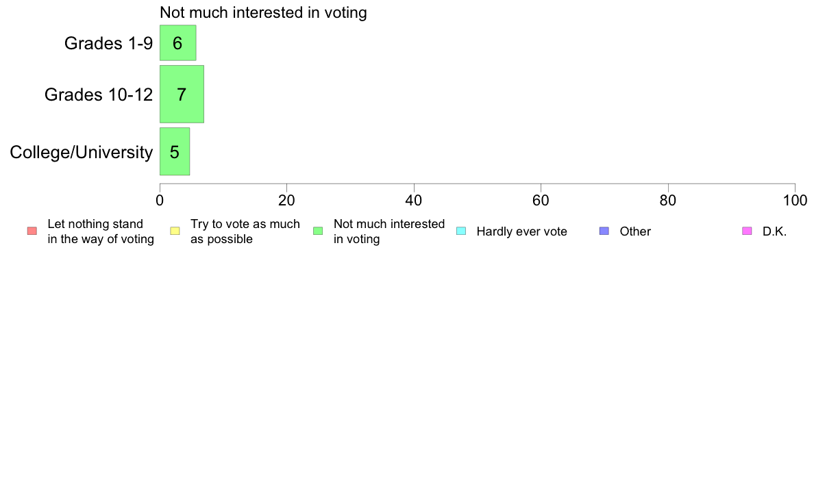This screenshot has width=814, height=504.
Task: Click the chart title 'Not much interested in voting'
Action: [x=263, y=13]
